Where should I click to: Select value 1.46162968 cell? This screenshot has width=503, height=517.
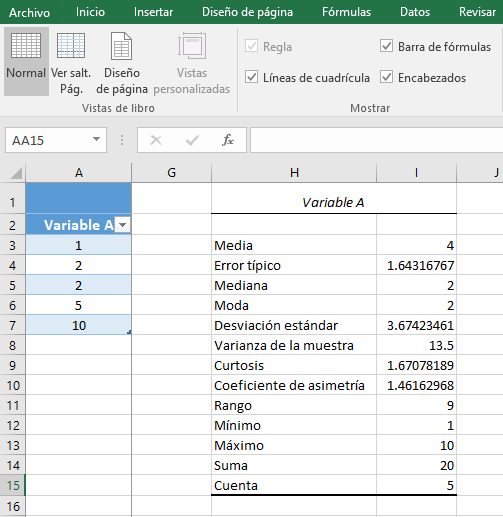416,385
